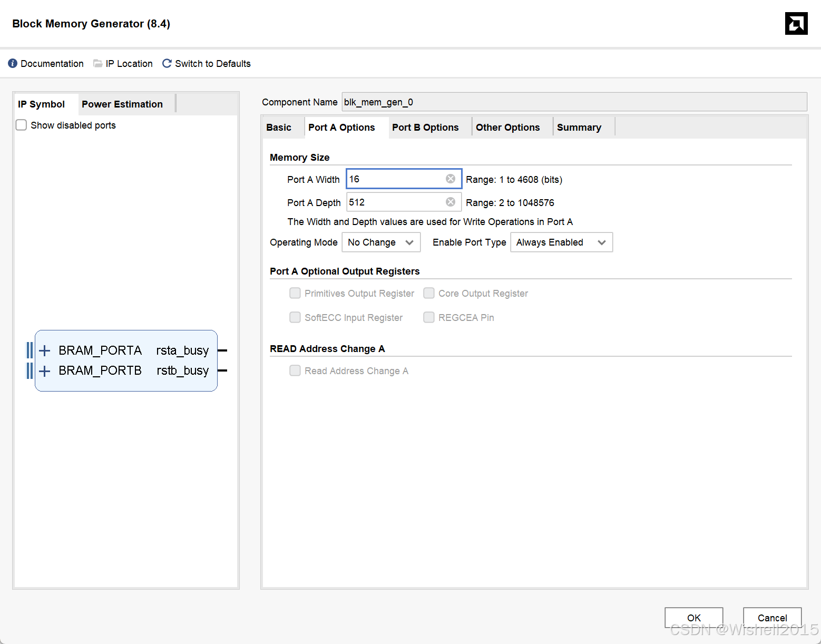This screenshot has height=644, width=821.
Task: Toggle SoftECC Input Register checkbox
Action: 295,317
